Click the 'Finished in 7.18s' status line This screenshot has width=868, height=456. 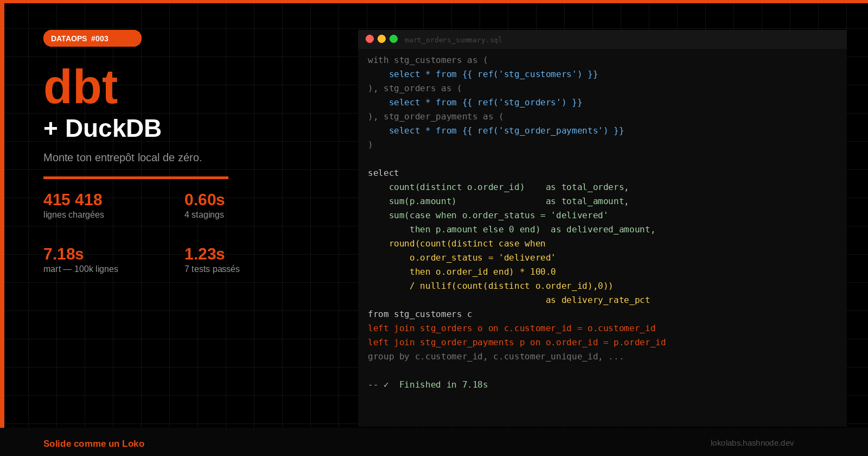click(x=427, y=385)
